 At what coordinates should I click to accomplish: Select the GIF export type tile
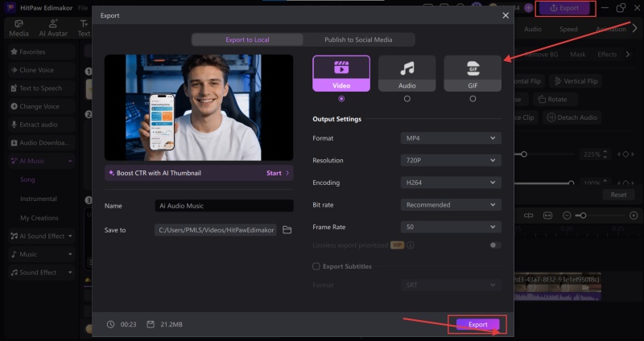[473, 73]
